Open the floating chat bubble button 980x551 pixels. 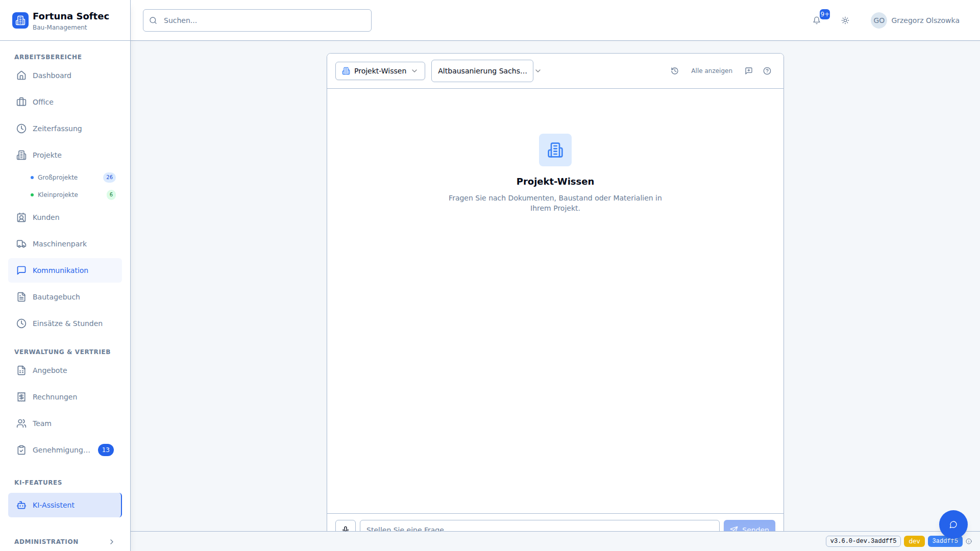953,524
